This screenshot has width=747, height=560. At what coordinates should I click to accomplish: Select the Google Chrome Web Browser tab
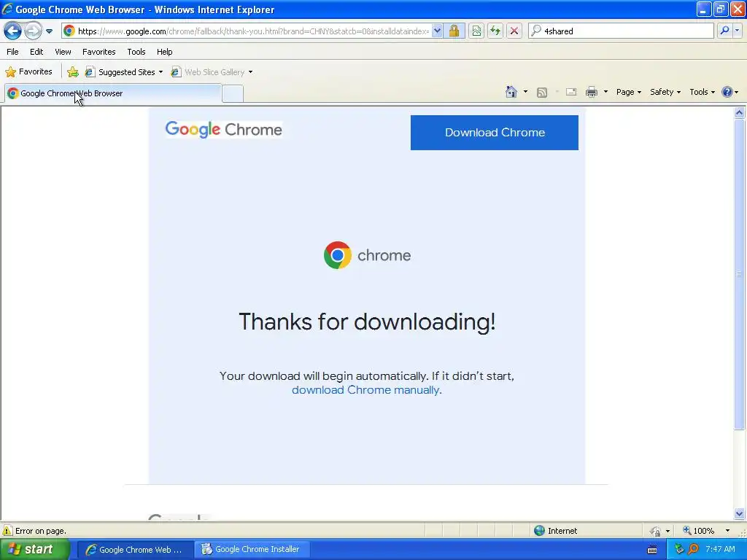(x=113, y=93)
